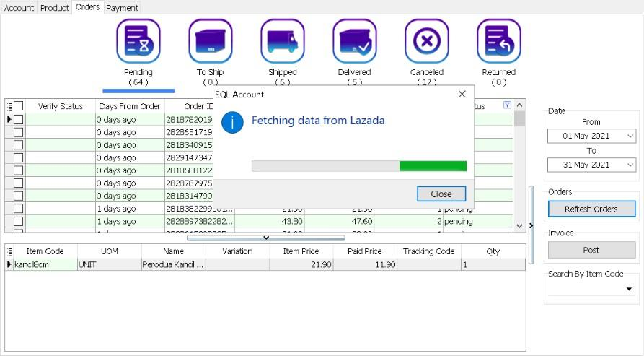Click the Status column filter icon

pos(507,105)
